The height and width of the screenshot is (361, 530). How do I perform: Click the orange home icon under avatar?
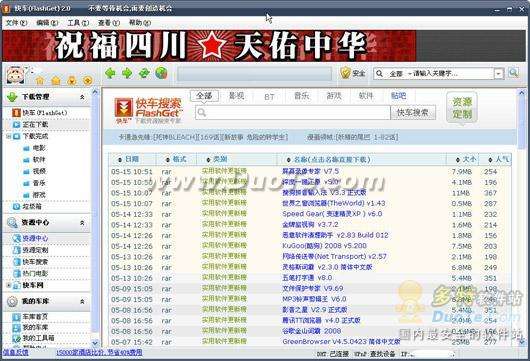click(40, 80)
